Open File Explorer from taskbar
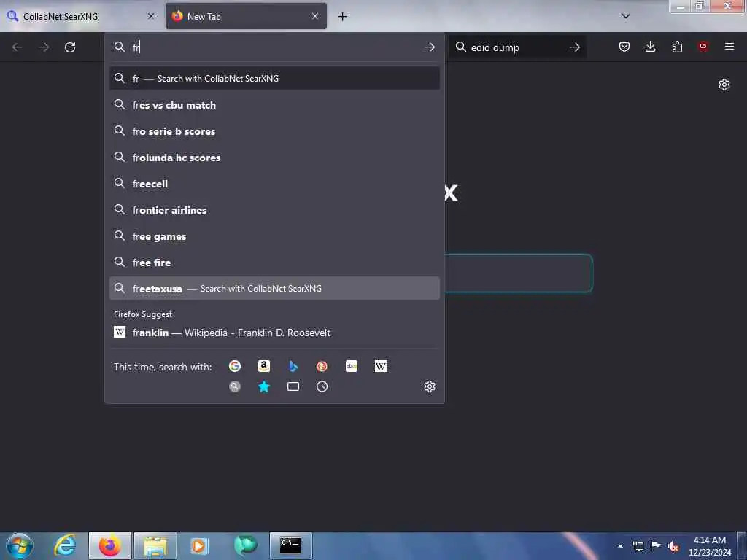Screen dimensions: 747x560 coord(155,545)
